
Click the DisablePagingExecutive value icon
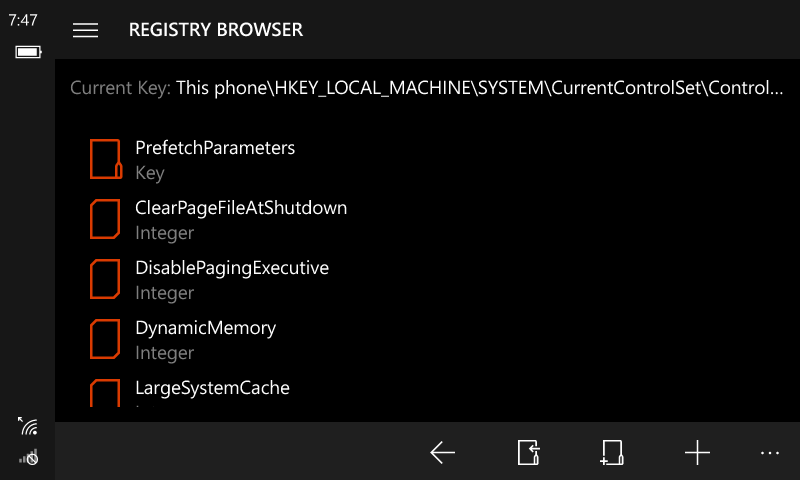pos(105,280)
